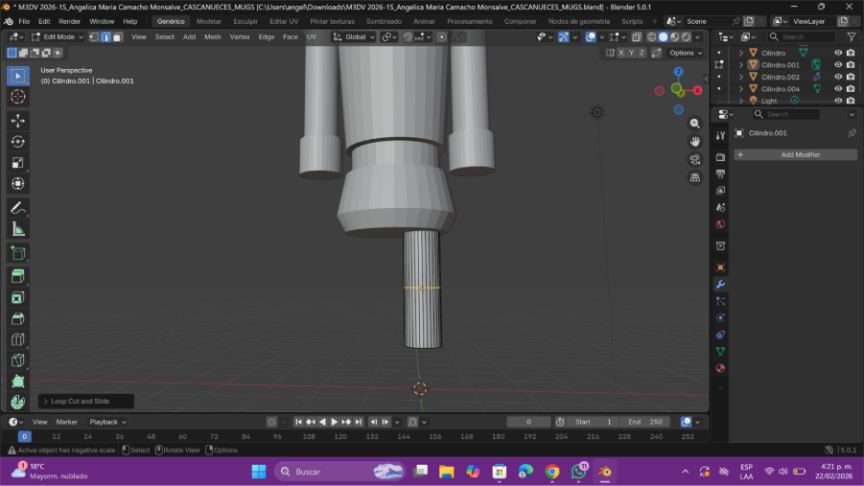Open the Edit Mode dropdown
This screenshot has height=486, width=864.
coord(56,37)
